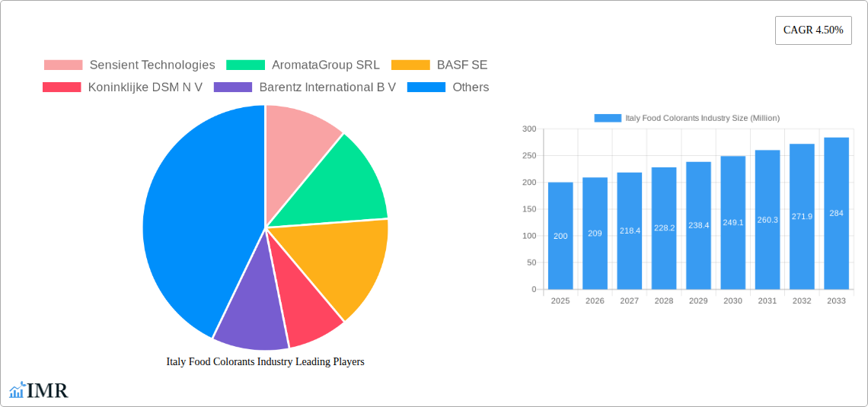The width and height of the screenshot is (868, 407).
Task: Click the 2025 bar showing 200
Action: click(560, 236)
